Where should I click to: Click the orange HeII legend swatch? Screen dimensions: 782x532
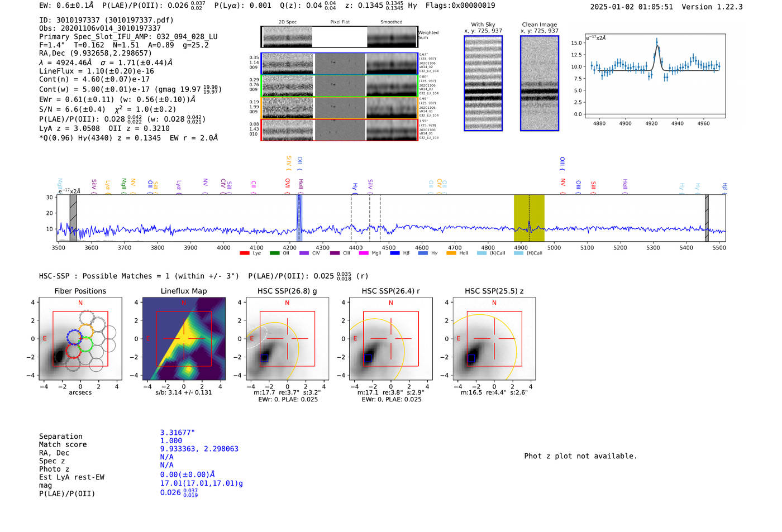(451, 253)
